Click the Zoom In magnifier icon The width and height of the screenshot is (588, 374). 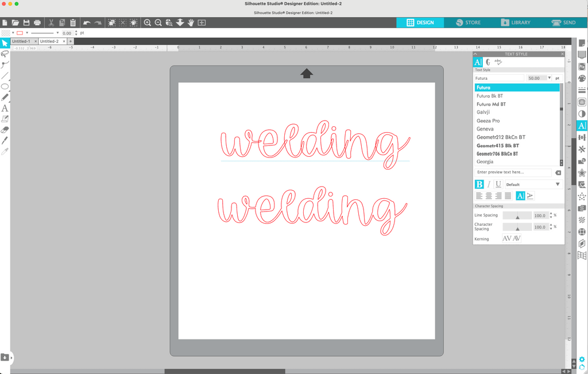[x=148, y=22]
